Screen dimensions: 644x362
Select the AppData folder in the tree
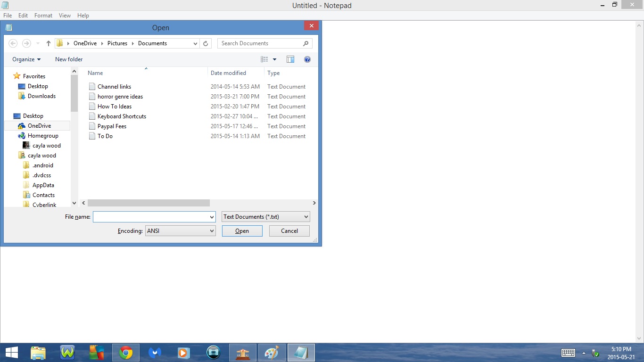point(43,185)
